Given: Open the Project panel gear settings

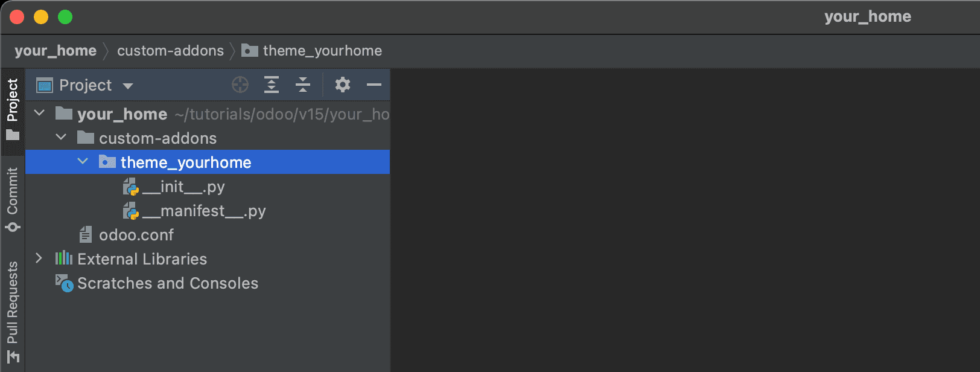Looking at the screenshot, I should 343,85.
